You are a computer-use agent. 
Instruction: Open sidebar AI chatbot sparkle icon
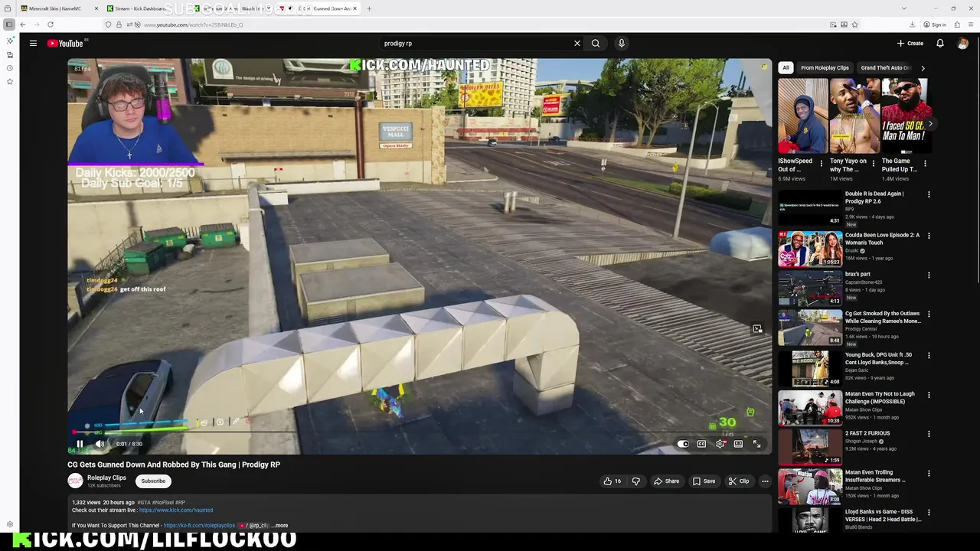(x=10, y=41)
